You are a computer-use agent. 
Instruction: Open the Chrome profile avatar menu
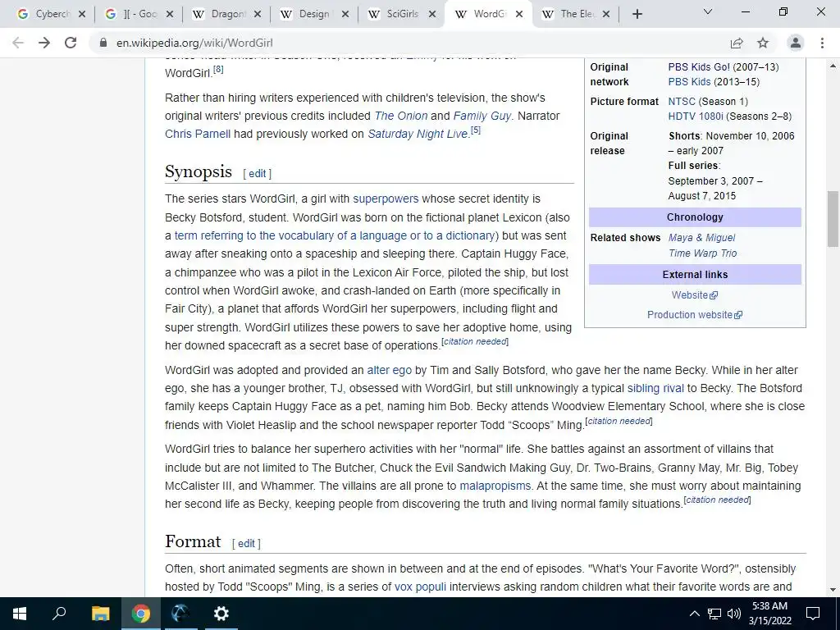pyautogui.click(x=796, y=43)
